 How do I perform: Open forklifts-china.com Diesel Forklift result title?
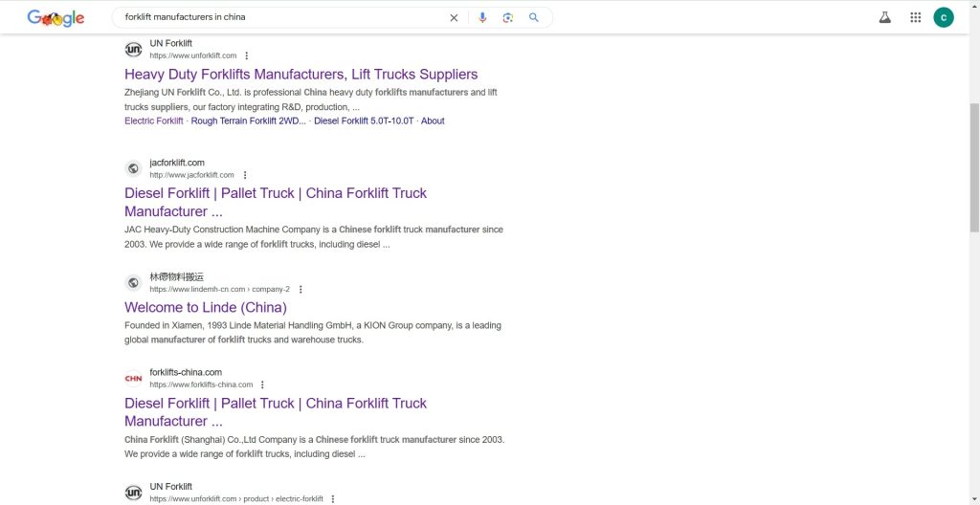coord(276,412)
